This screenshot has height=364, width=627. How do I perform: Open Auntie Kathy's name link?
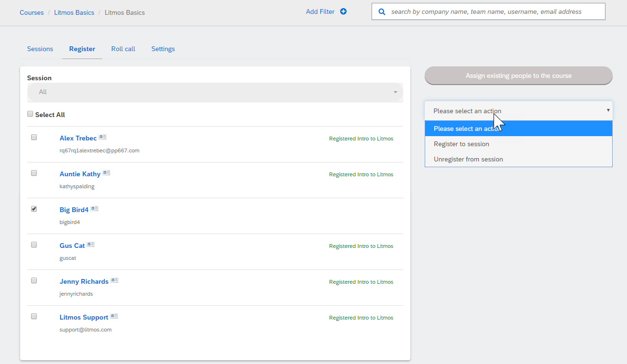click(80, 174)
